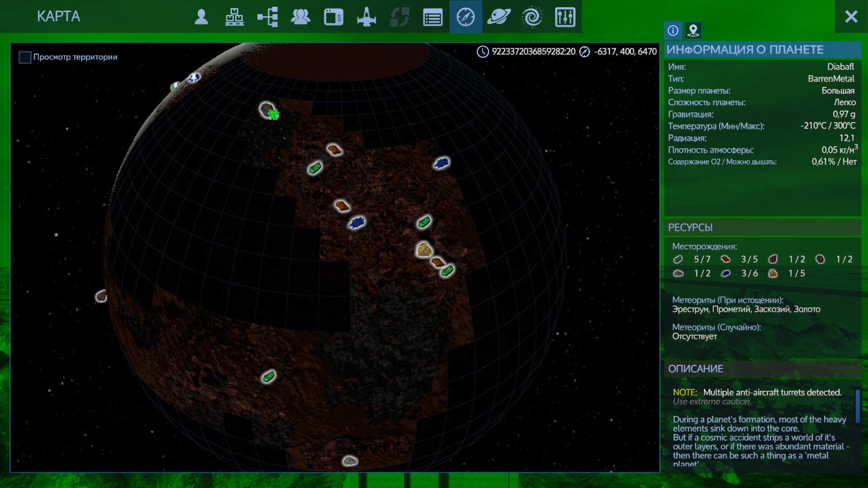Select the blue deposit near planet's right edge
The height and width of the screenshot is (488, 868).
[441, 163]
